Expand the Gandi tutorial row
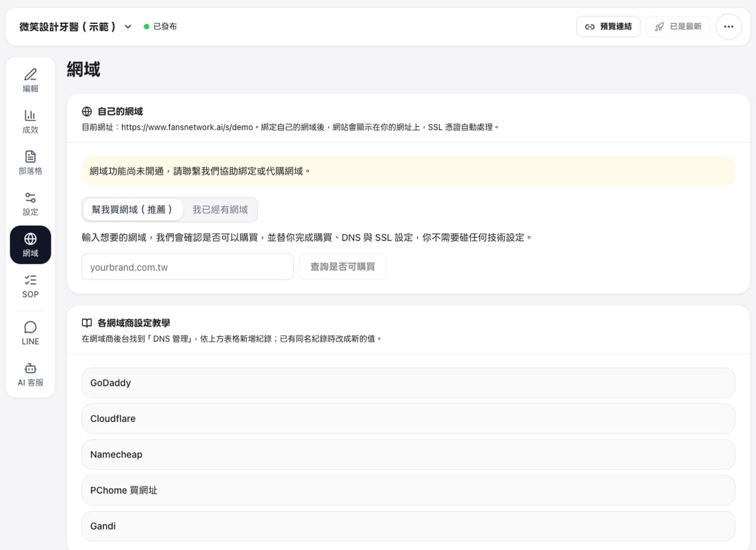The image size is (756, 550). [408, 526]
